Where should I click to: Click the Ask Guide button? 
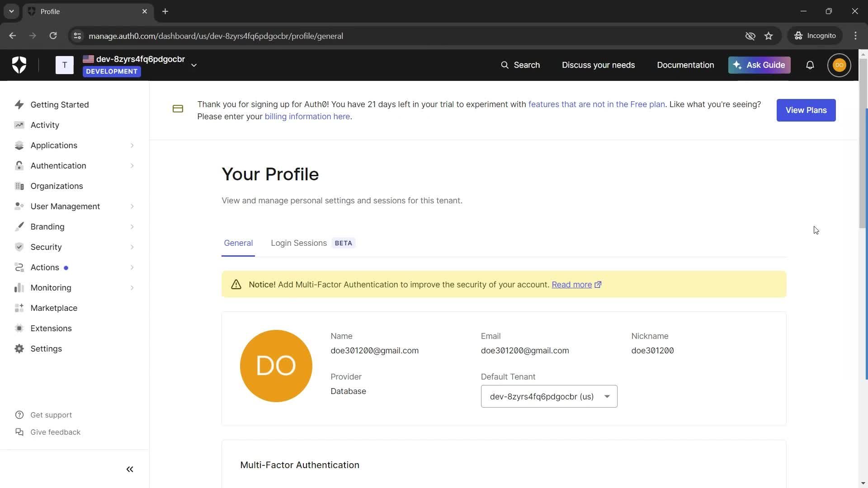tap(759, 65)
